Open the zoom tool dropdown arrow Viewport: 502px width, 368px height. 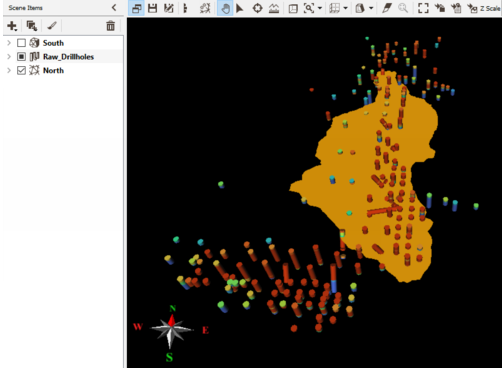point(320,8)
